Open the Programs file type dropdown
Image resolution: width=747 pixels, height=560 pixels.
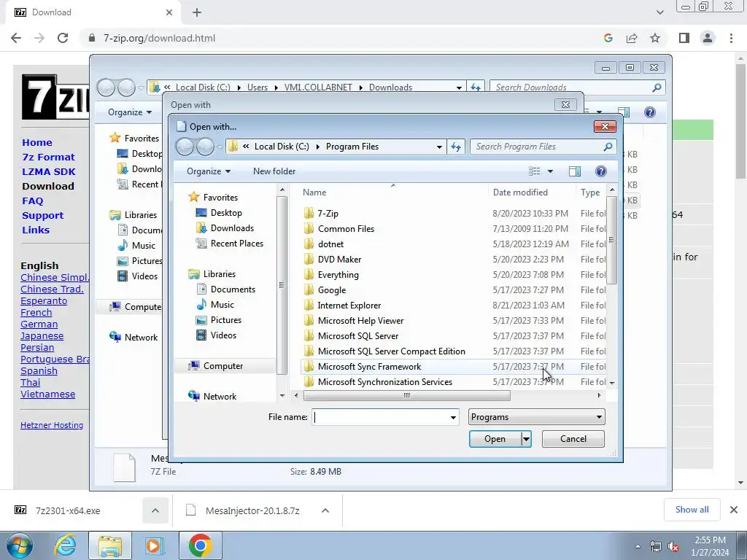pos(536,417)
